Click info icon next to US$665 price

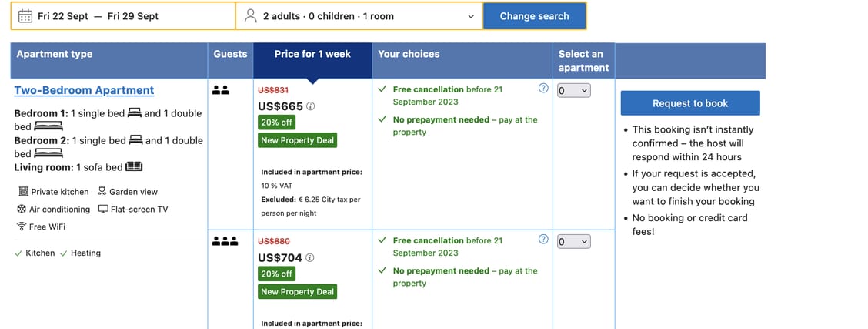(x=311, y=106)
